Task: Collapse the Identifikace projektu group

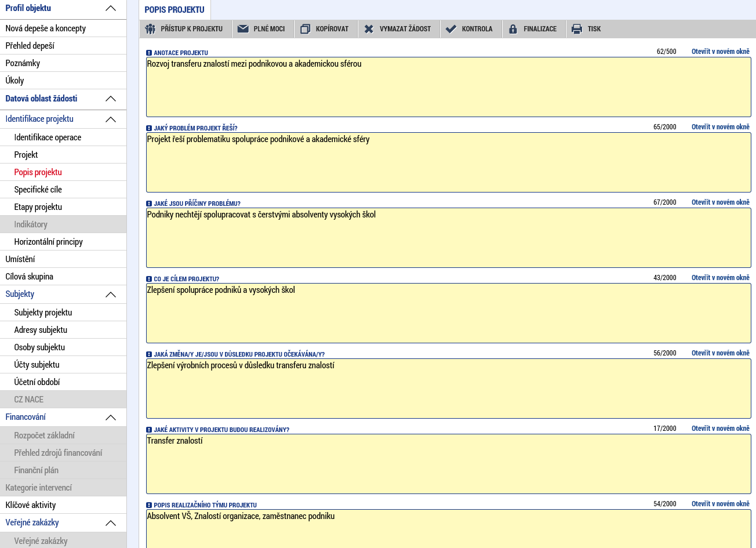Action: 111,119
